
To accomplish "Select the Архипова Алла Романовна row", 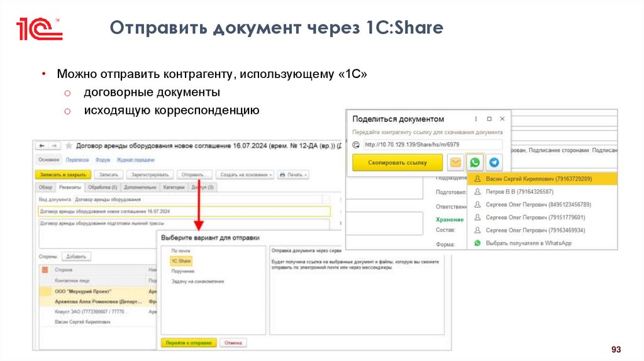I will click(99, 302).
